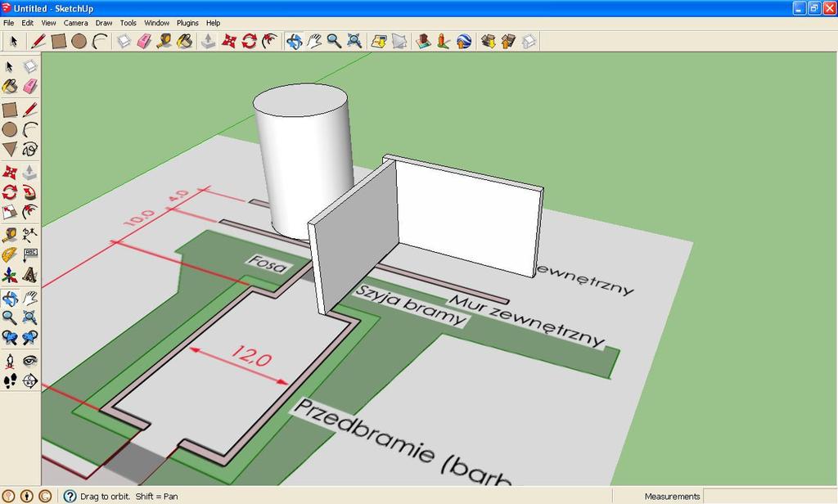This screenshot has height=504, width=838.
Task: Click the Share Component icon
Action: coord(529,41)
